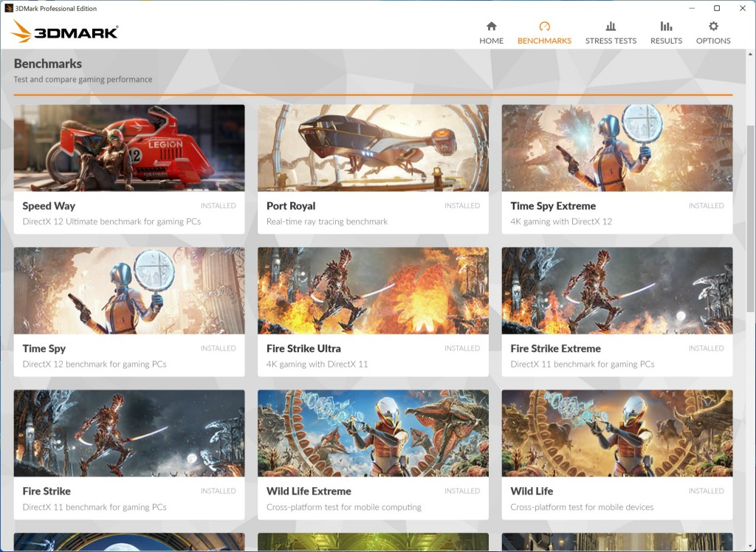Click 'Real-time ray tracing benchmark' description

click(x=327, y=222)
